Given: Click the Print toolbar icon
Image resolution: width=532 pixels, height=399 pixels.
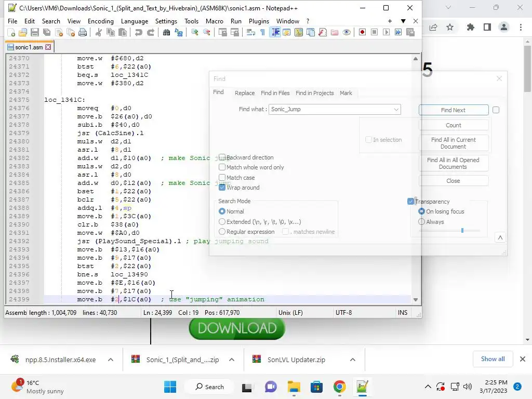Looking at the screenshot, I should pyautogui.click(x=83, y=32).
